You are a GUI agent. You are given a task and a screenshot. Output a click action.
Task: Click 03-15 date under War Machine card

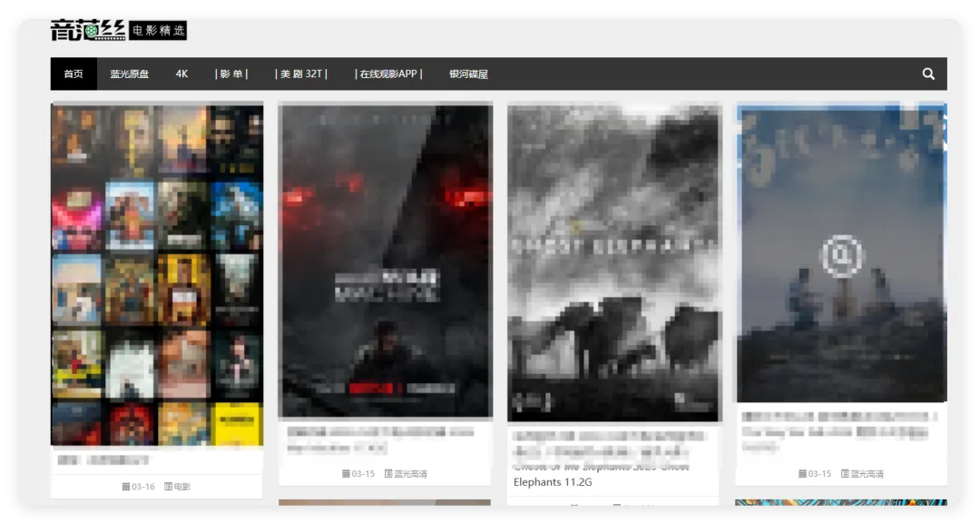363,474
